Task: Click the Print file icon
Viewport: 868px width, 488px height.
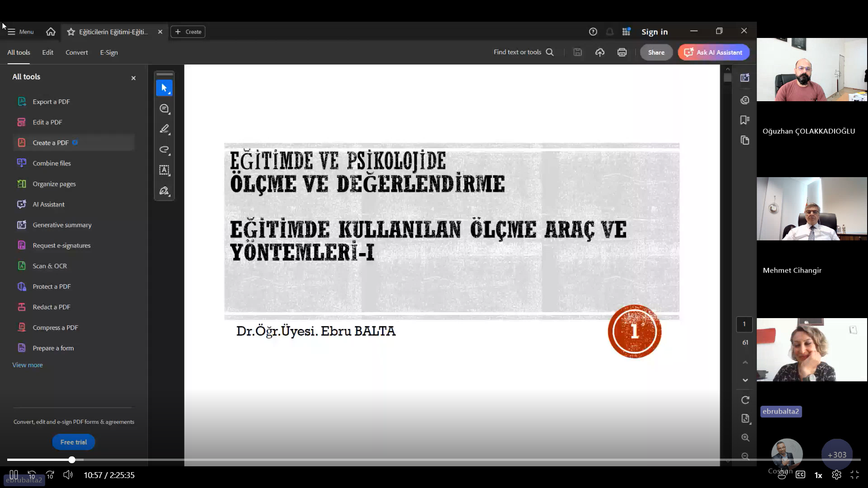Action: (x=622, y=52)
